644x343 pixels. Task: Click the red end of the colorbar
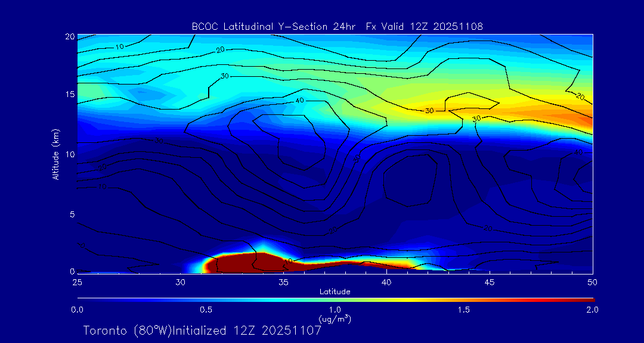[590, 300]
